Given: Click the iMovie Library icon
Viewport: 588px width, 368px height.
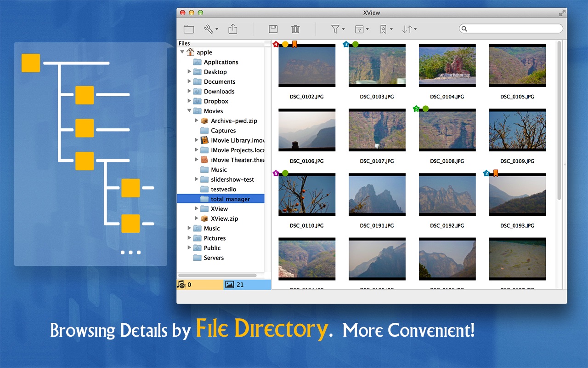Looking at the screenshot, I should coord(205,140).
